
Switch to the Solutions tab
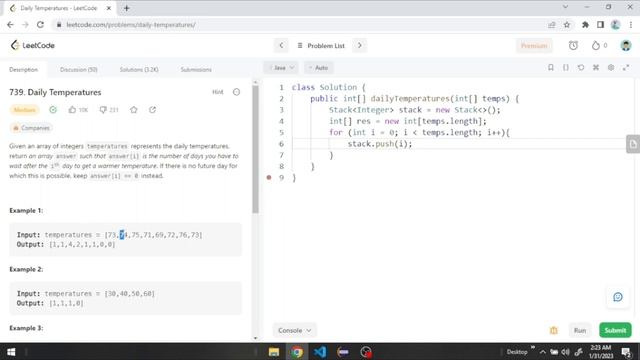(x=139, y=70)
